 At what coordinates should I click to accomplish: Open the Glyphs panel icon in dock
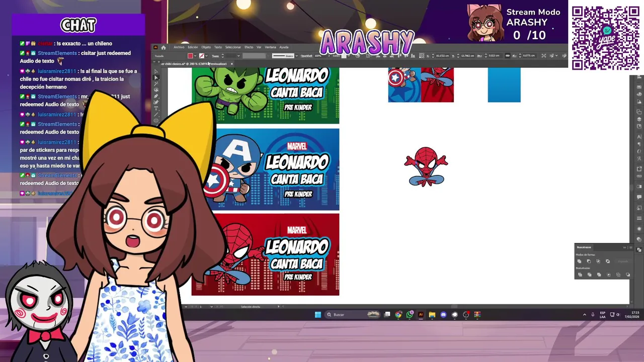(639, 158)
